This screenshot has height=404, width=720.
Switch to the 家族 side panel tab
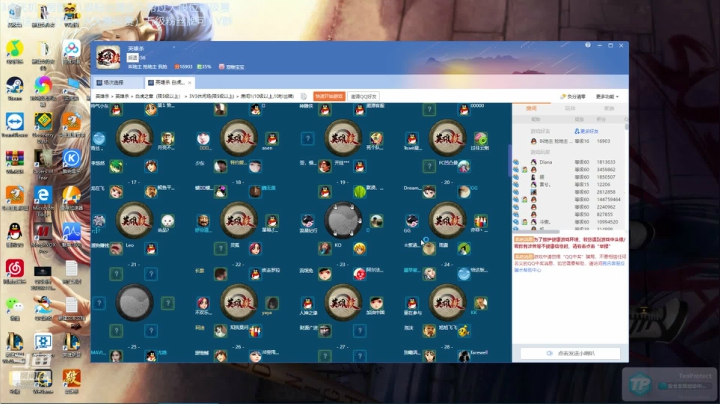(x=609, y=108)
